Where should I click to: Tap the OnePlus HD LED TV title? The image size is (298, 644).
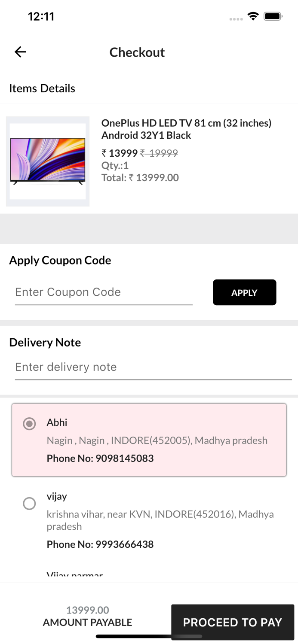[x=186, y=129]
